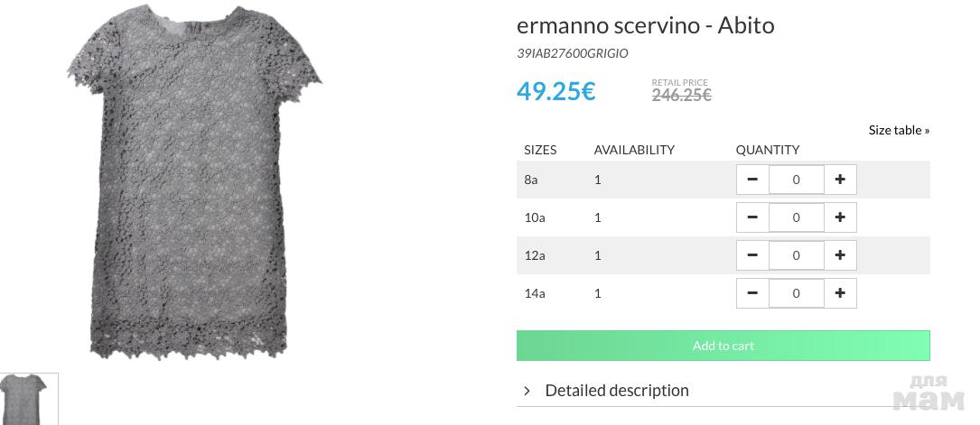
Task: Decrement the 14a size quantity
Action: tap(752, 293)
